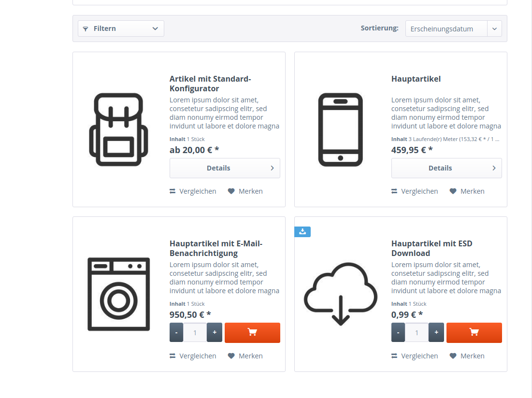Open title Hauptartikel mit ESD Download
Image resolution: width=532 pixels, height=398 pixels.
(x=431, y=248)
